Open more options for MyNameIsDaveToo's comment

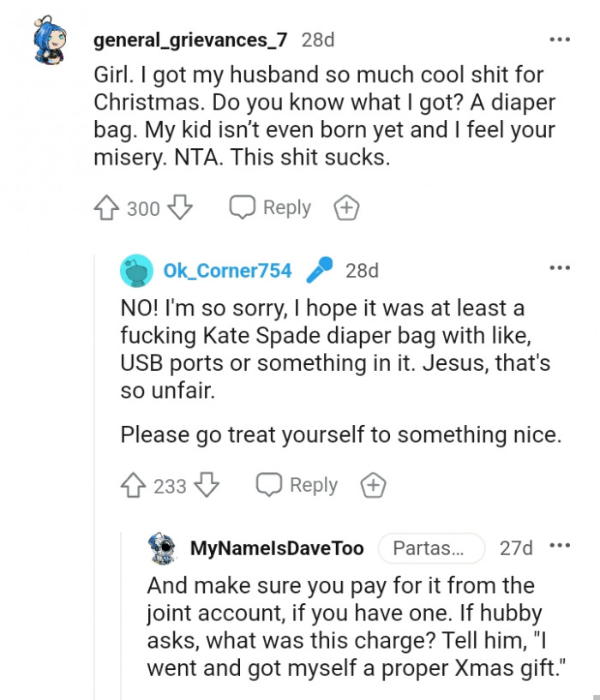(560, 547)
